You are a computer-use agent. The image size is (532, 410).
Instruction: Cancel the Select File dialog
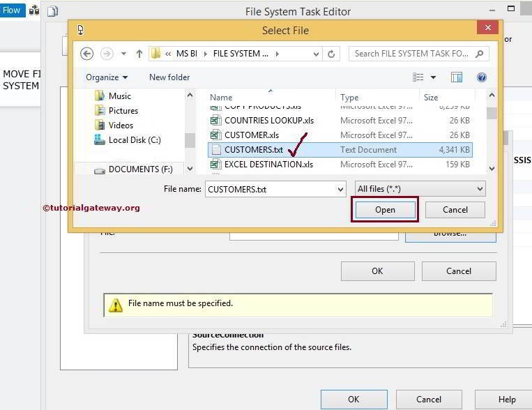click(x=455, y=210)
